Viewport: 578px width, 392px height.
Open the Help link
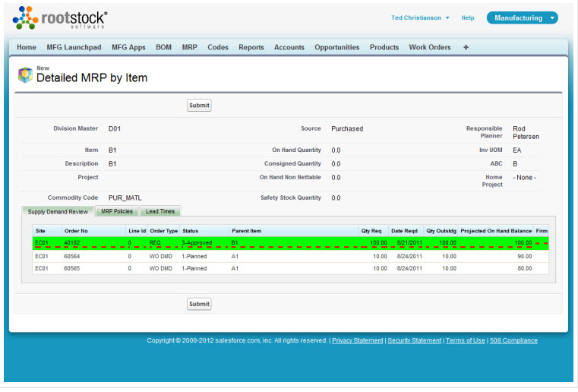pos(468,17)
